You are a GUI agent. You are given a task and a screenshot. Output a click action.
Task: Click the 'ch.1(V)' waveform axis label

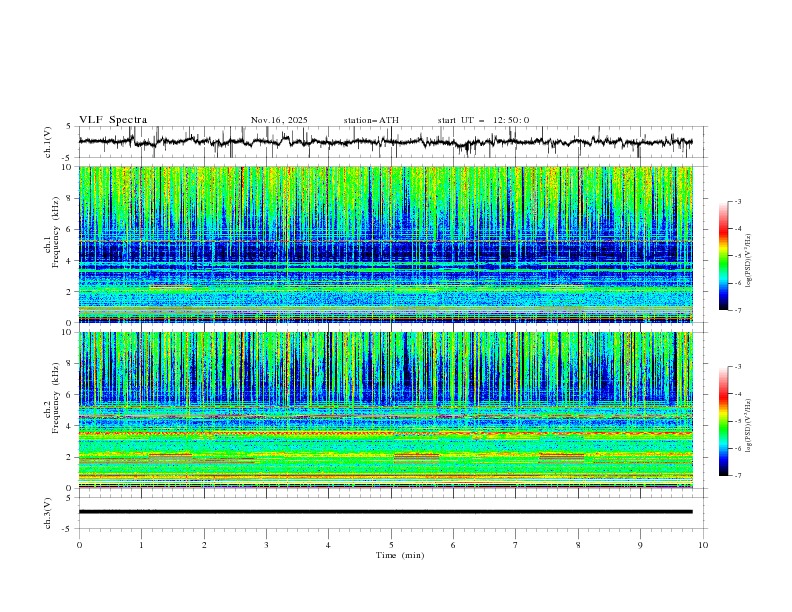pos(48,142)
